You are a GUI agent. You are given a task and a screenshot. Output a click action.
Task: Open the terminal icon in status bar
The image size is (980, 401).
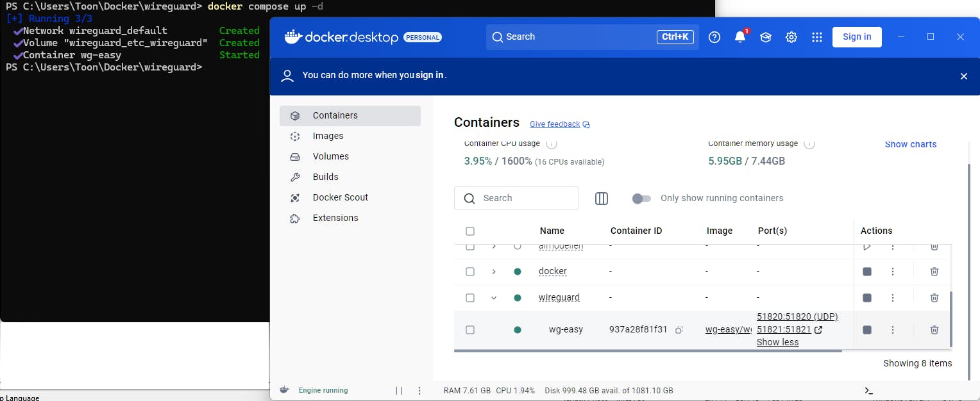coord(868,391)
